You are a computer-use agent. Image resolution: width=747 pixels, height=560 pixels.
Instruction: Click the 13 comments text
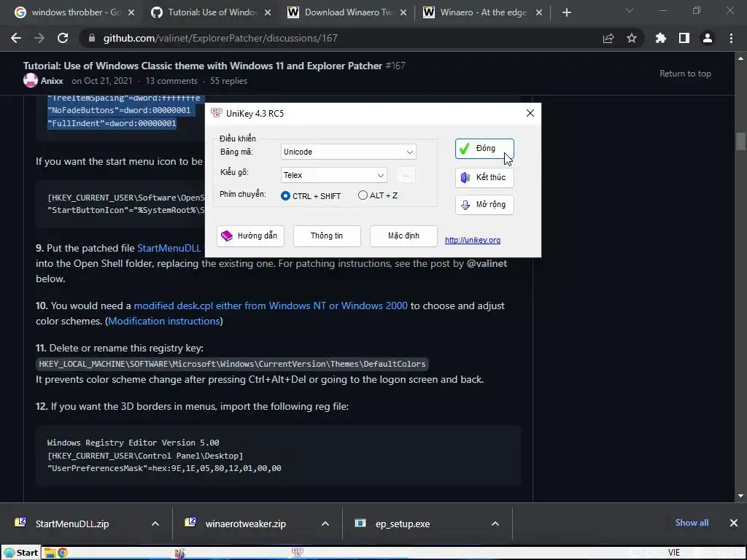point(171,81)
